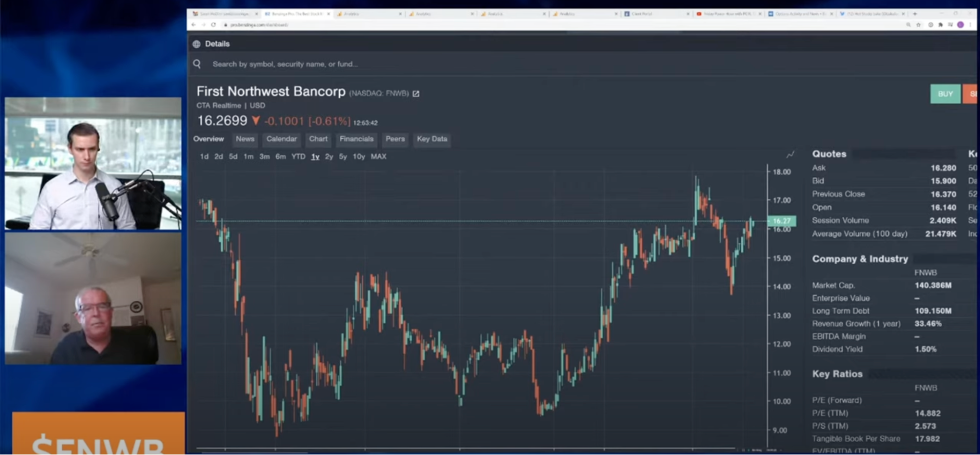Open the Calendar tab
Image resolution: width=980 pixels, height=455 pixels.
pyautogui.click(x=281, y=139)
